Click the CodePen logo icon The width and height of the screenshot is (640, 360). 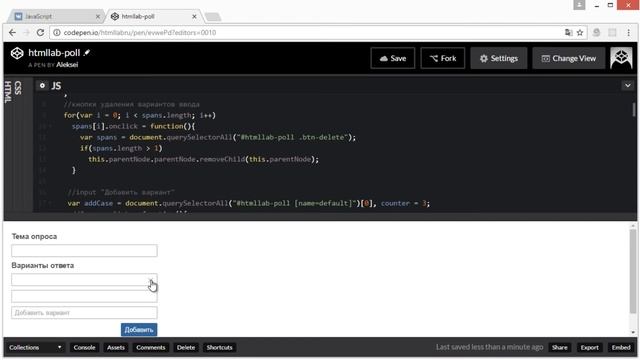pos(17,53)
